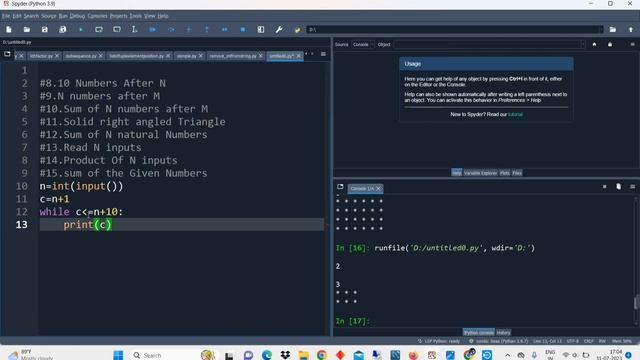Go to parent directory arrow

[x=631, y=29]
